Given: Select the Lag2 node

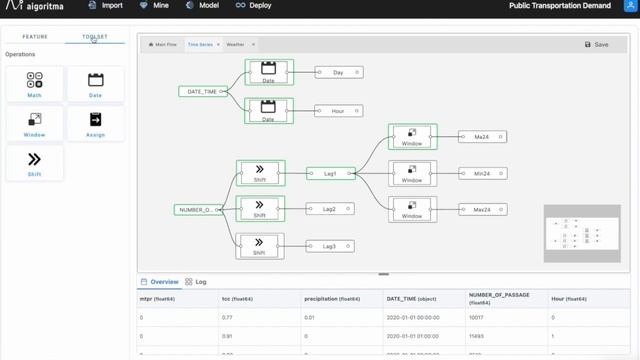Looking at the screenshot, I should (x=330, y=209).
